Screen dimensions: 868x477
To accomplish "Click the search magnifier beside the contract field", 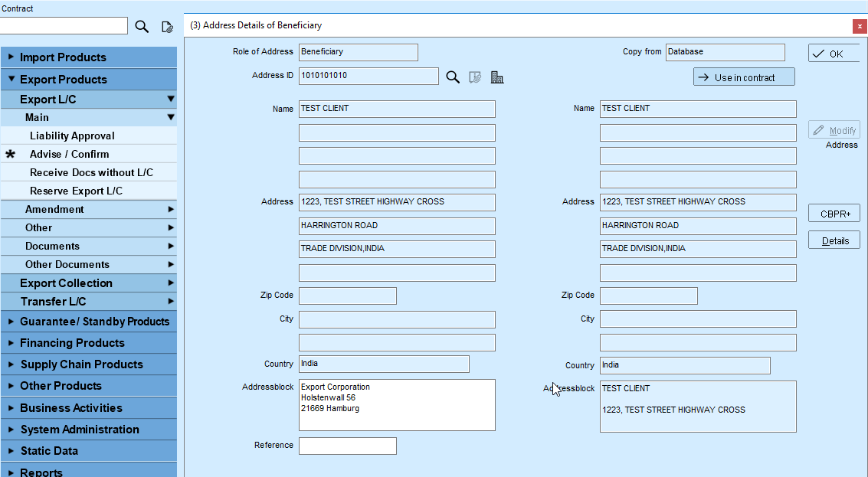I will pos(142,26).
